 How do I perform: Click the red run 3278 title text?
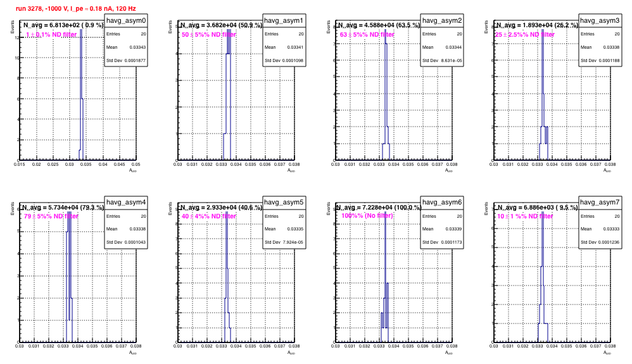pos(76,8)
